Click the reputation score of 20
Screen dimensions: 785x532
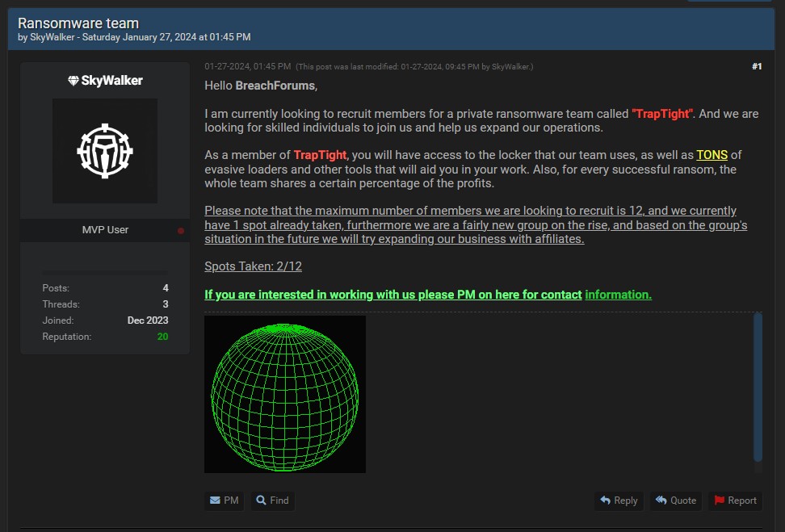pyautogui.click(x=162, y=337)
